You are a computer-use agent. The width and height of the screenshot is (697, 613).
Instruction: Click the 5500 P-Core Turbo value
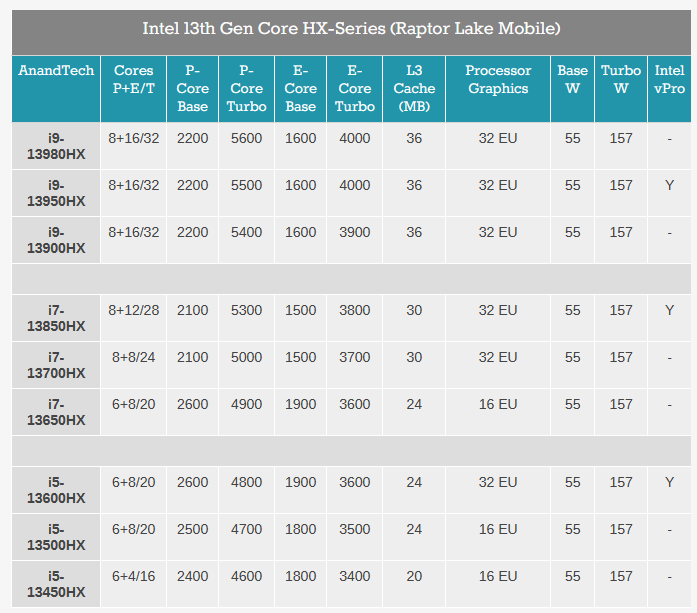coord(246,185)
